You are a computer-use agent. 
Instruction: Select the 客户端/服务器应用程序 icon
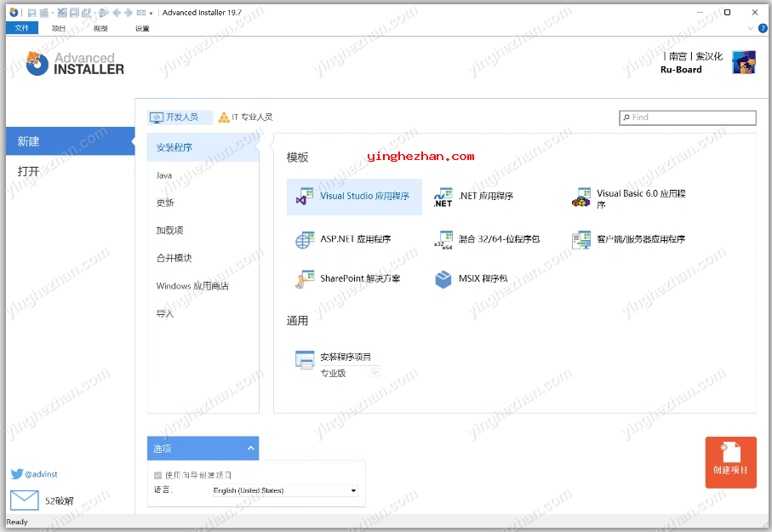point(581,240)
